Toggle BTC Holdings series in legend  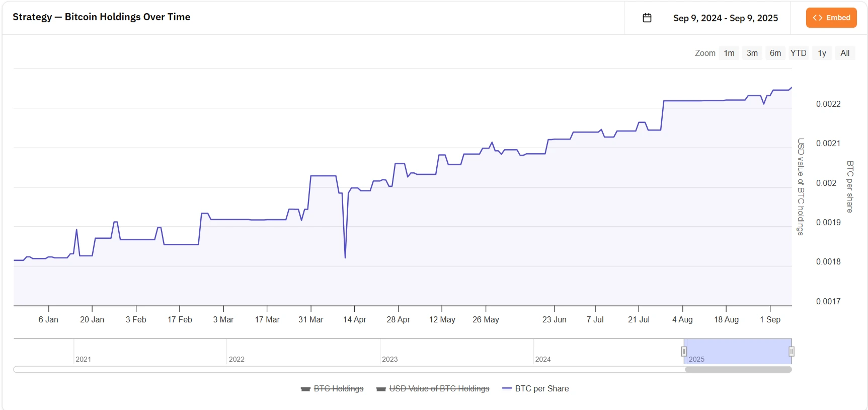(338, 388)
